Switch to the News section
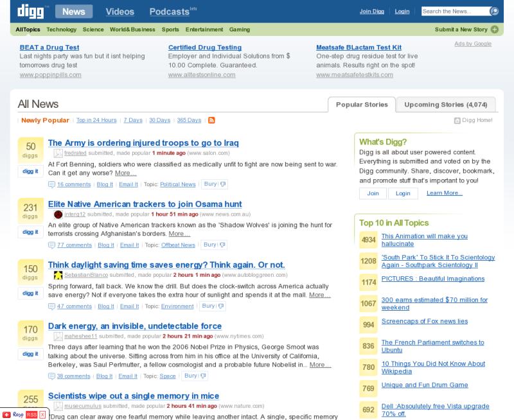Viewport: 514px width, 420px height. tap(74, 12)
